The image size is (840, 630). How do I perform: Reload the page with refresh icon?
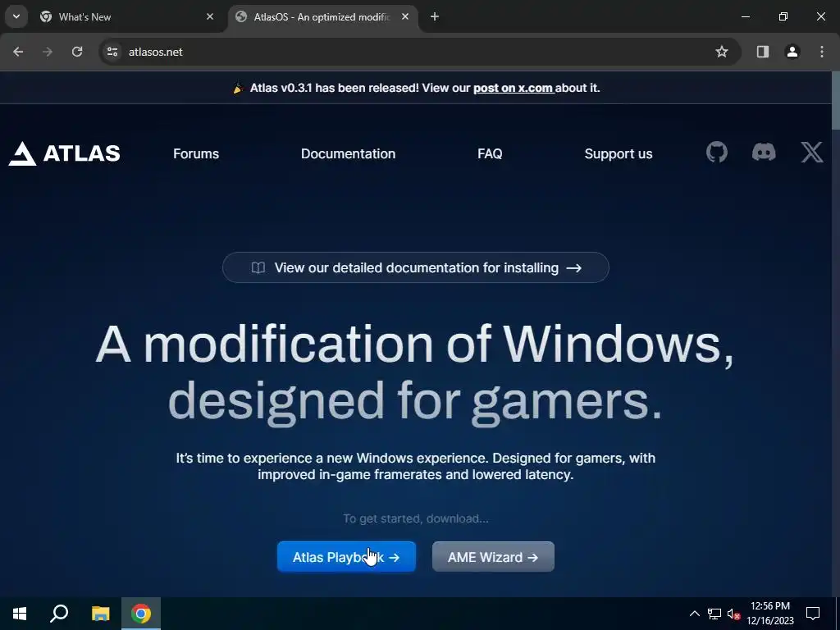[77, 52]
